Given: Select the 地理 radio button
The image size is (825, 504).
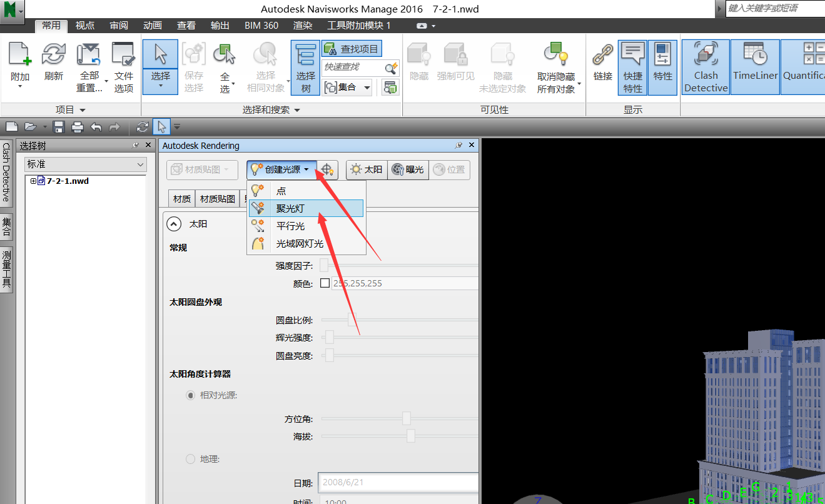Looking at the screenshot, I should tap(191, 459).
